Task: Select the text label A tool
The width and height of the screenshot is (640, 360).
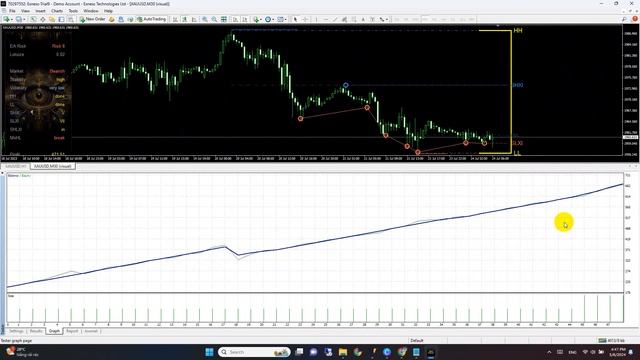Action: 363,19
